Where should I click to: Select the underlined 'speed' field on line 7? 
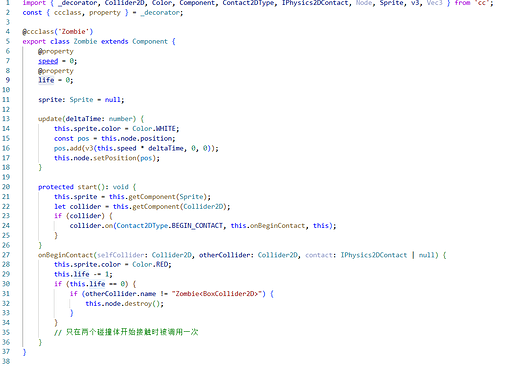(48, 61)
